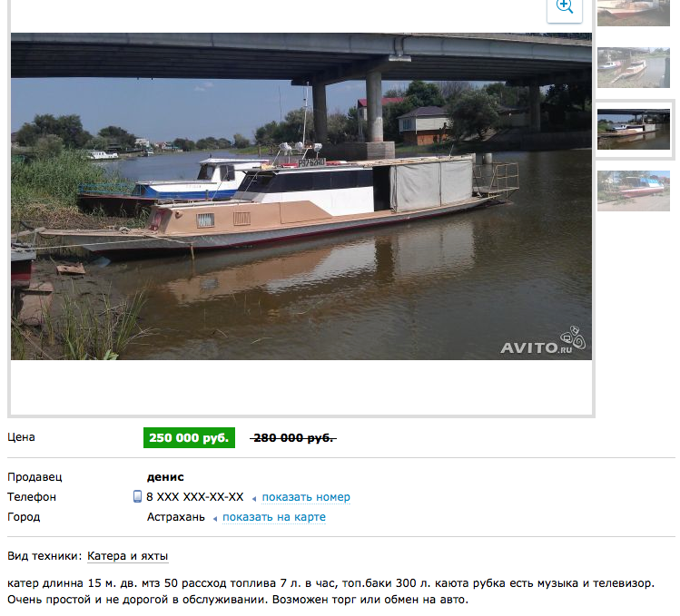Open the 'Катера и яхты' category link
This screenshot has width=680, height=616.
(127, 556)
